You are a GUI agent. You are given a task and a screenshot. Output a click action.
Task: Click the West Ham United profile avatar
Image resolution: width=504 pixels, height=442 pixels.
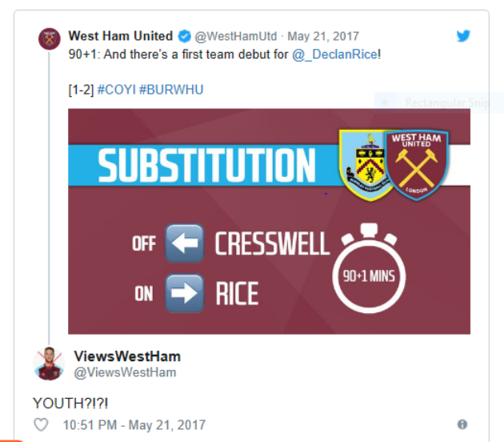[50, 38]
